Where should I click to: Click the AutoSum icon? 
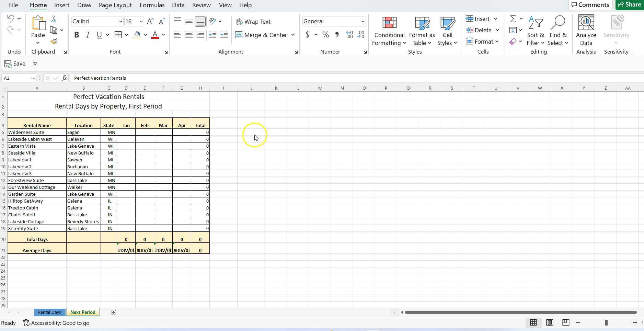[x=513, y=19]
